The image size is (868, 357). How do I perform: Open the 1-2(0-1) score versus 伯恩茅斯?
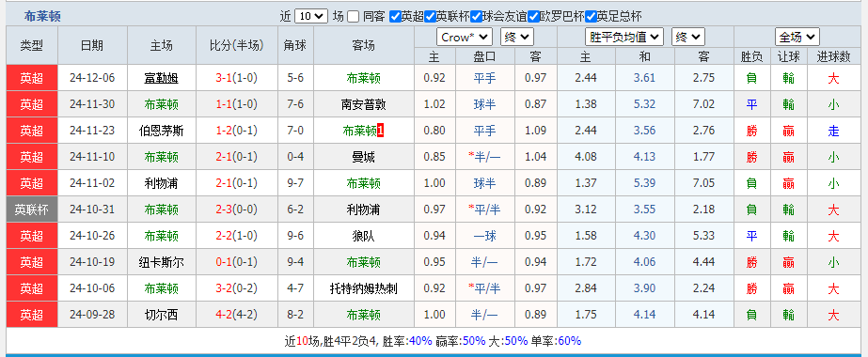(x=237, y=131)
